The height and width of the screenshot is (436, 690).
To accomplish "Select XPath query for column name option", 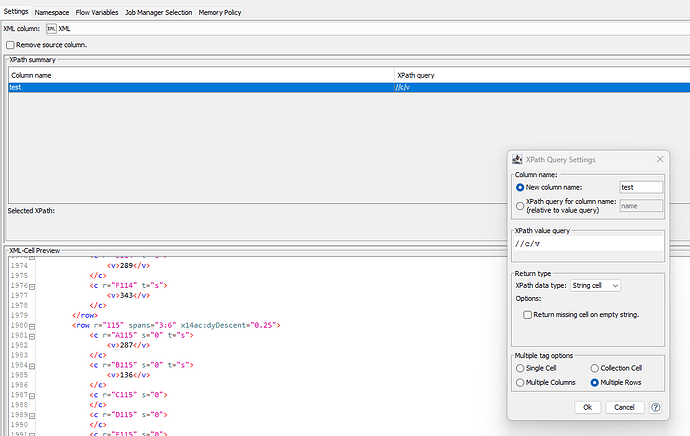I will click(x=519, y=205).
